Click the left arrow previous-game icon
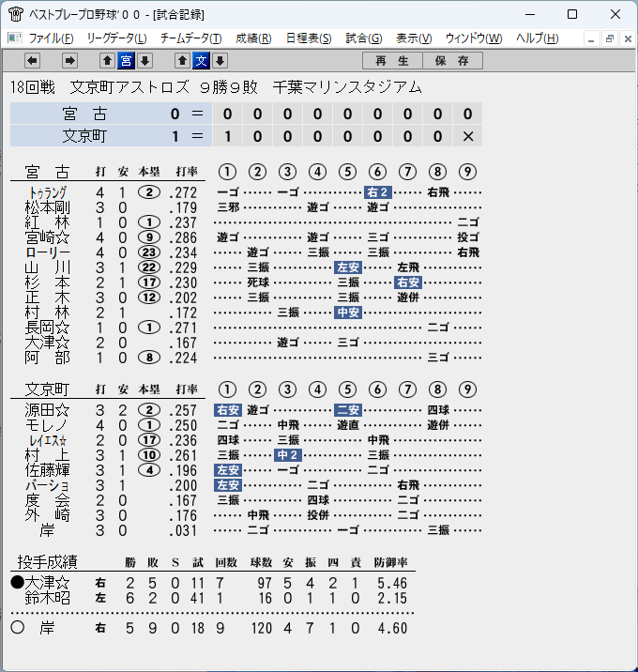The width and height of the screenshot is (638, 672). coord(32,61)
